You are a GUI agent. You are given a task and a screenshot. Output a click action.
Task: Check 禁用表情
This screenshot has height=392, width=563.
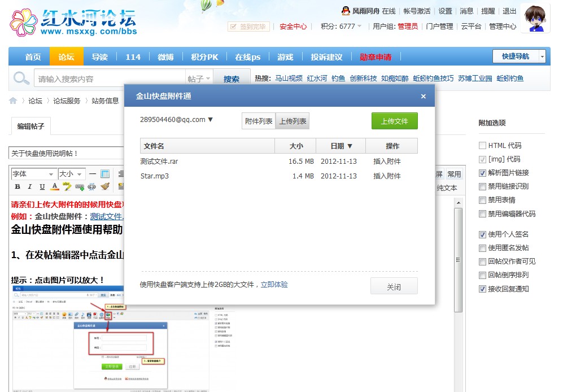coord(483,200)
